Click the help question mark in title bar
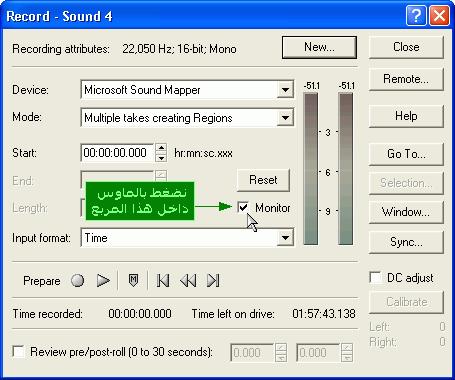Screen dimensions: 455x380 pyautogui.click(x=416, y=16)
